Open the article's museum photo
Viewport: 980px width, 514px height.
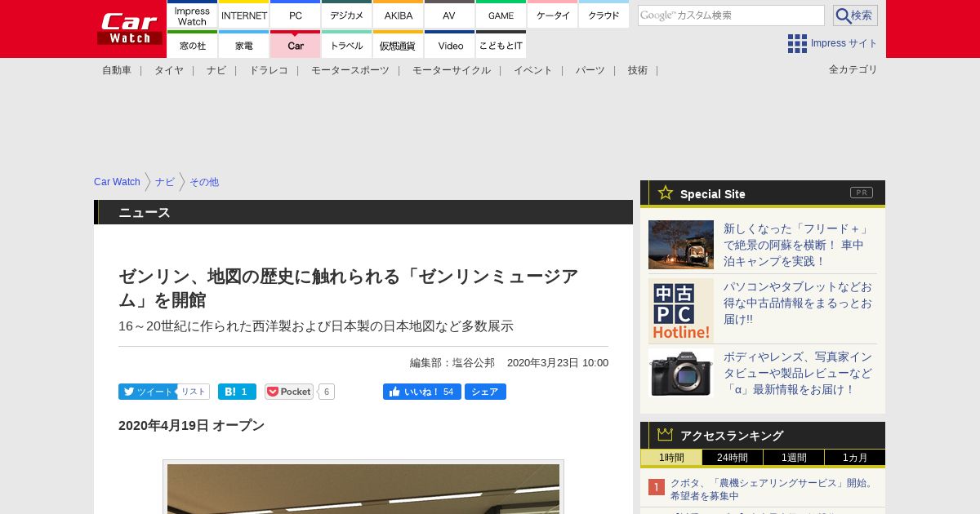click(363, 489)
